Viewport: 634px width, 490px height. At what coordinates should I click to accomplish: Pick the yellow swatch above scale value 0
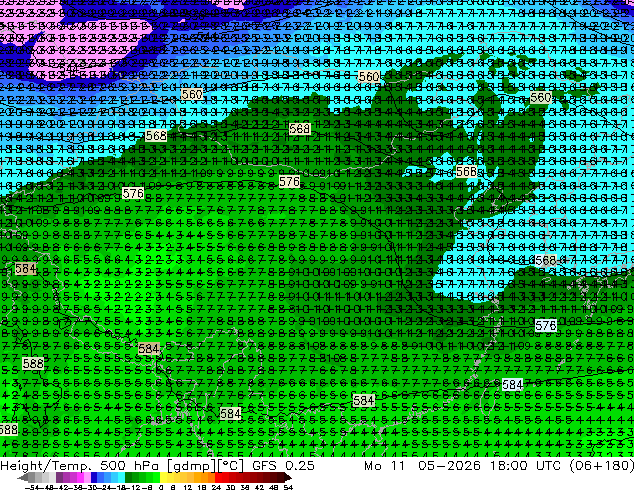[x=163, y=477]
